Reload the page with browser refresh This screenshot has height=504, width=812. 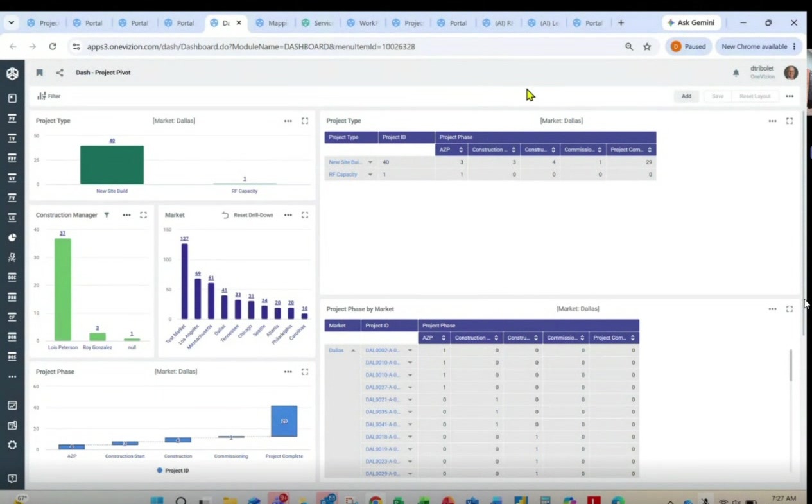click(53, 47)
